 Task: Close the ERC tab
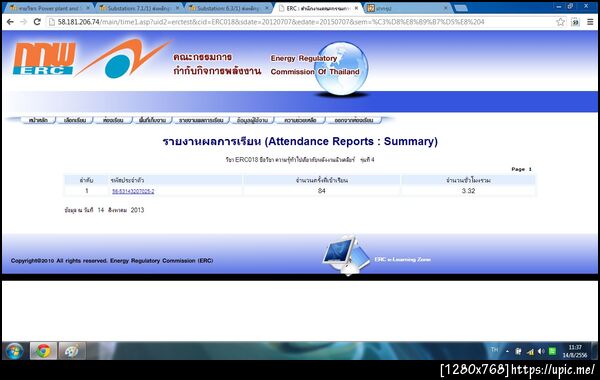pyautogui.click(x=356, y=8)
